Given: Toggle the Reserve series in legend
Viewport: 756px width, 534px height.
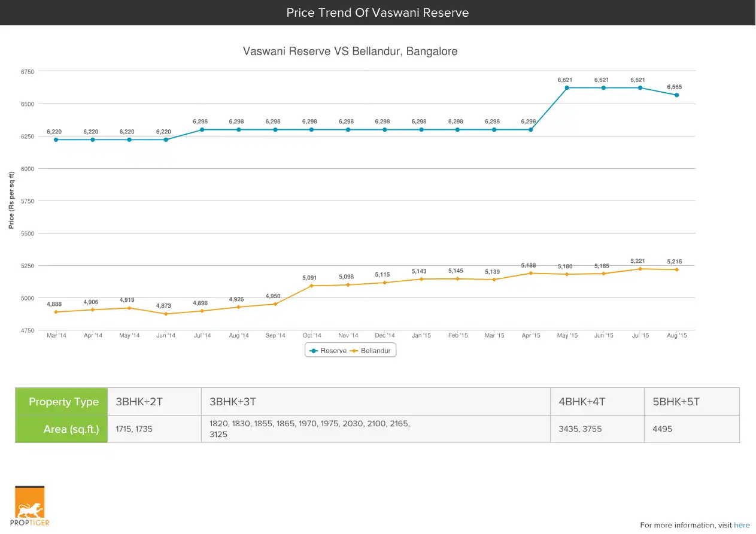Looking at the screenshot, I should point(327,351).
